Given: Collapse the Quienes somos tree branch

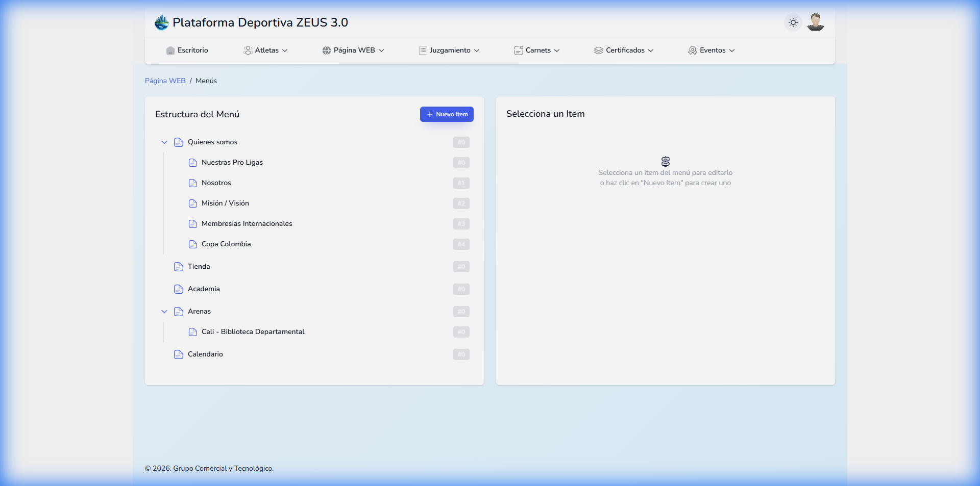Looking at the screenshot, I should coord(164,142).
